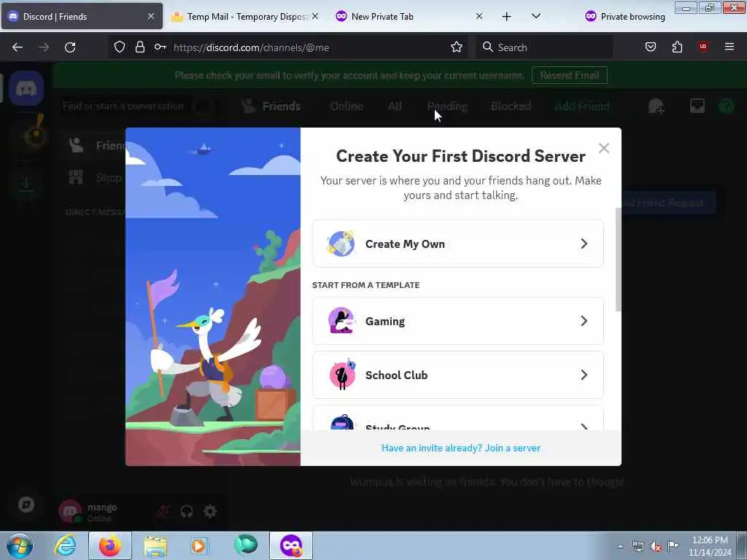The height and width of the screenshot is (560, 747).
Task: Show site security lock info
Action: 139,47
